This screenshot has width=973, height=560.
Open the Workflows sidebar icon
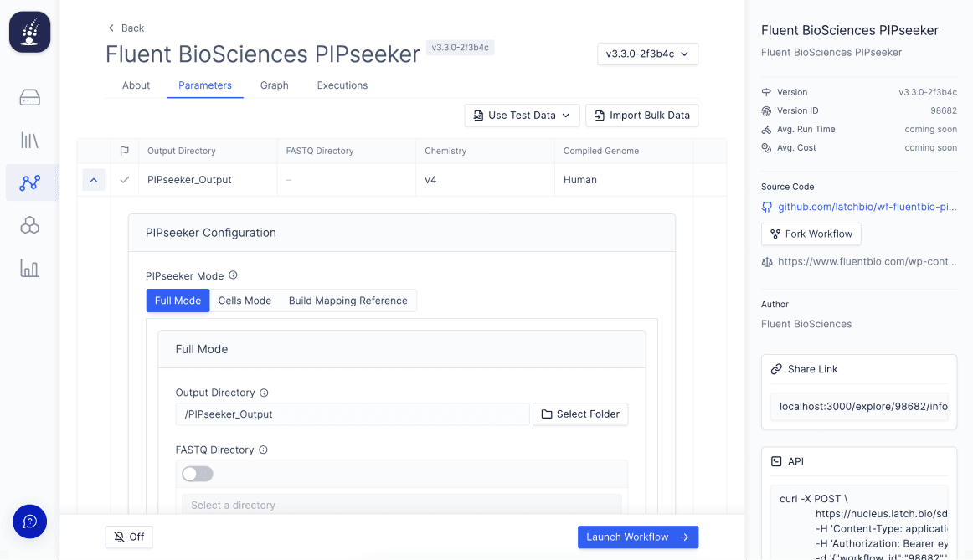(x=30, y=183)
